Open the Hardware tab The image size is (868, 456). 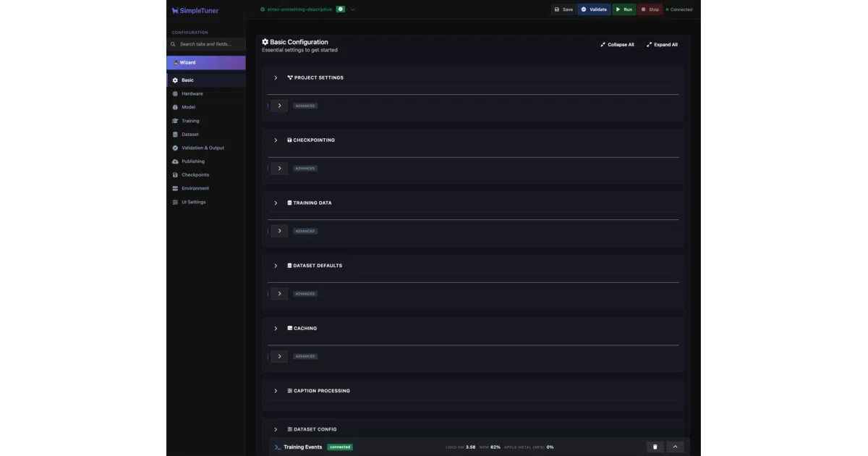pyautogui.click(x=206, y=94)
